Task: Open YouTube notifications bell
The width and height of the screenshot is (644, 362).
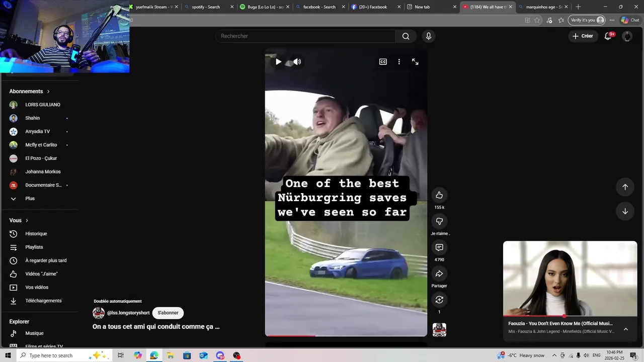Action: 608,36
